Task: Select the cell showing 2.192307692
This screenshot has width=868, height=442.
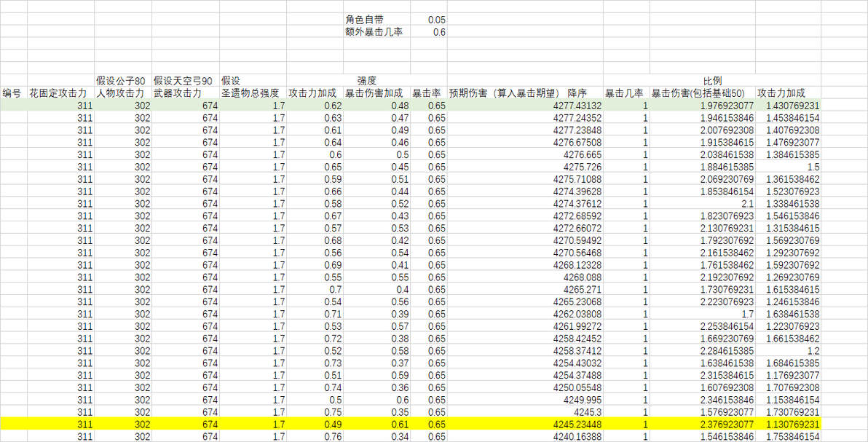Action: coord(703,277)
